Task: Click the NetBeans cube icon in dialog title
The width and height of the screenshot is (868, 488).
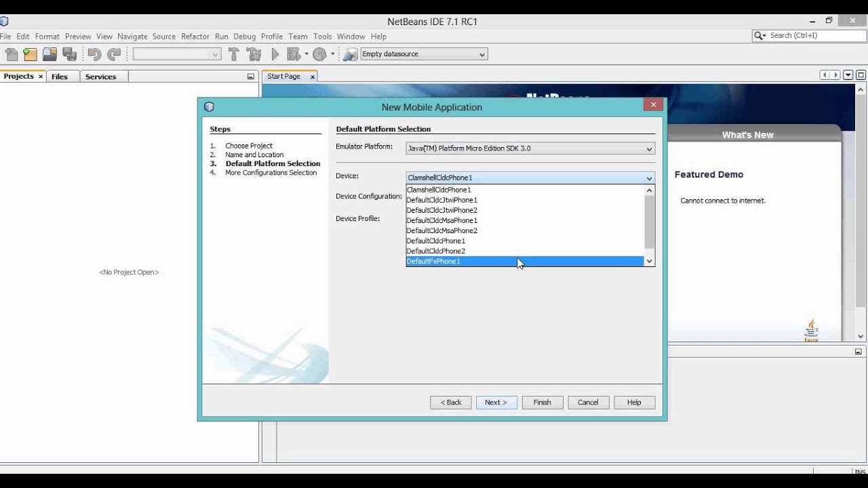Action: [209, 106]
